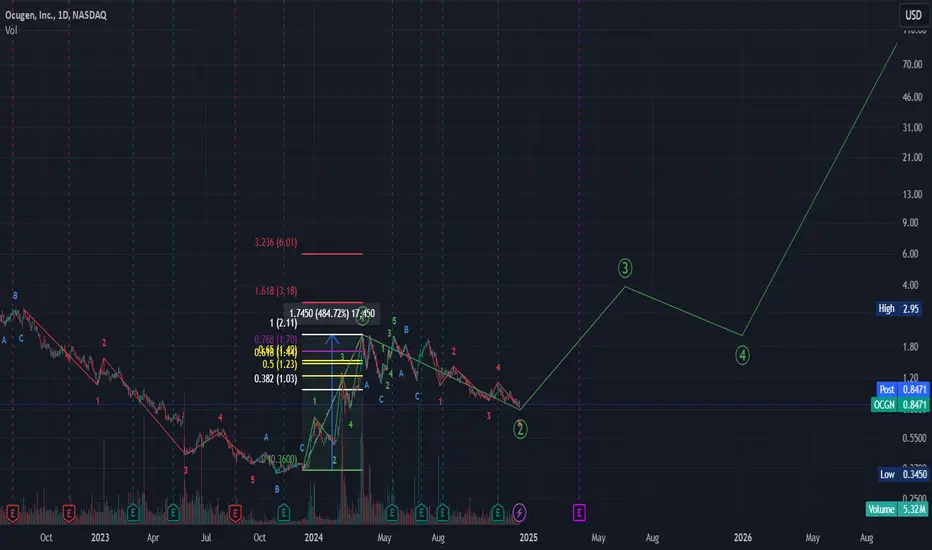
Task: Click the 13.00 price axis label
Action: pos(912,194)
